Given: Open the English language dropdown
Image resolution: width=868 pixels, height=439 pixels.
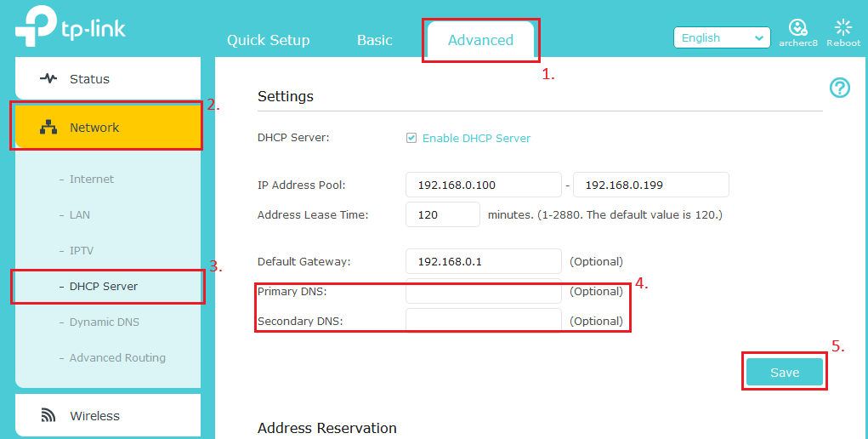Looking at the screenshot, I should click(x=722, y=37).
